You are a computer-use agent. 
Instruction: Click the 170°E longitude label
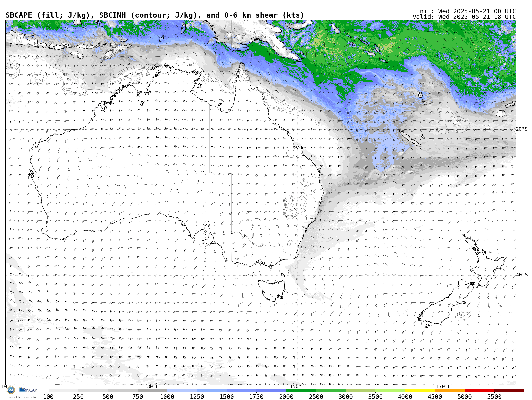tap(443, 386)
